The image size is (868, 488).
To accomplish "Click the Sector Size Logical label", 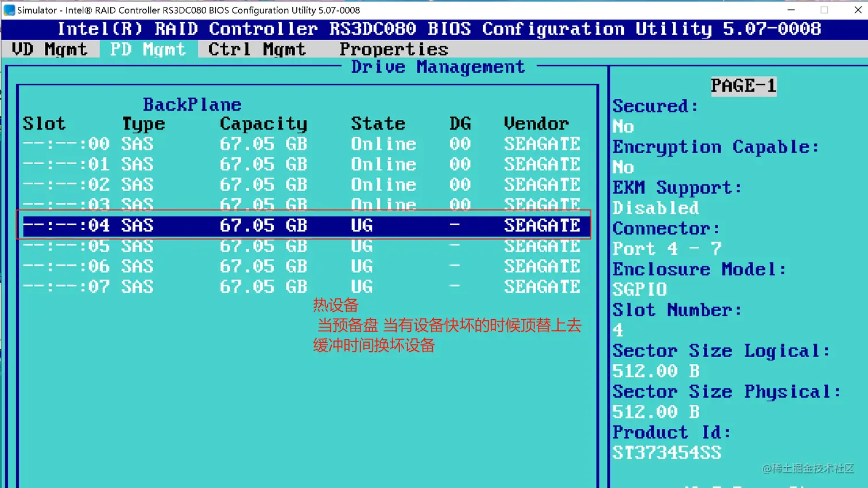I will 722,351.
